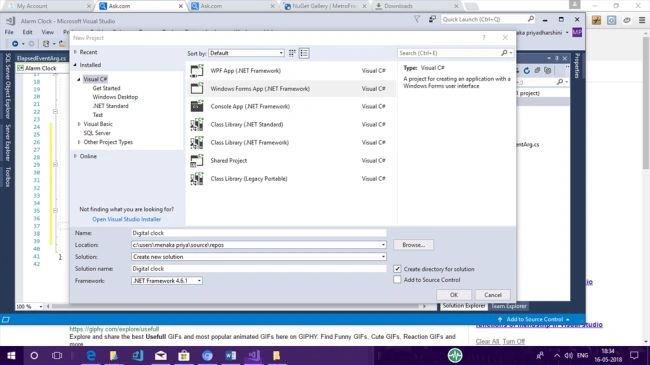The image size is (650, 365).
Task: Open the View menu in Visual Studio
Action: pos(47,32)
